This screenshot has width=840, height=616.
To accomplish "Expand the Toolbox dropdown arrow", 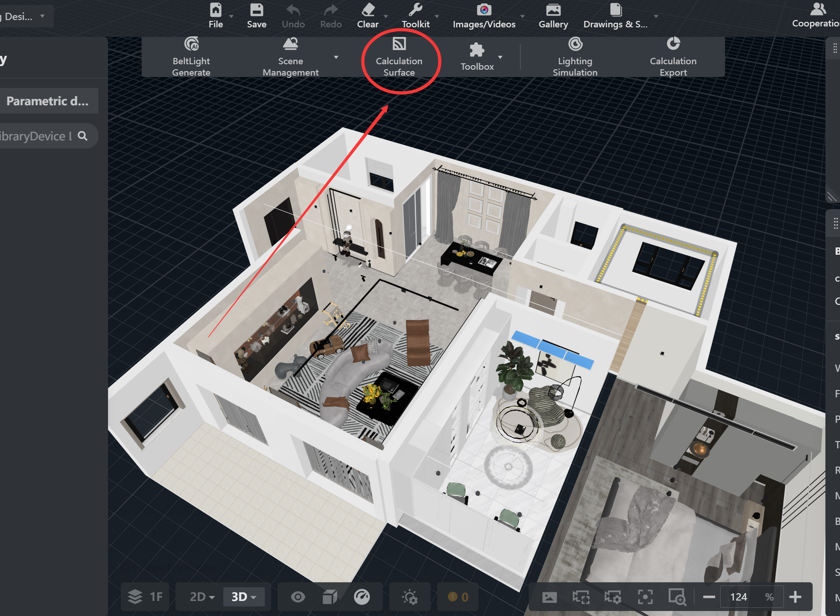I will (500, 57).
